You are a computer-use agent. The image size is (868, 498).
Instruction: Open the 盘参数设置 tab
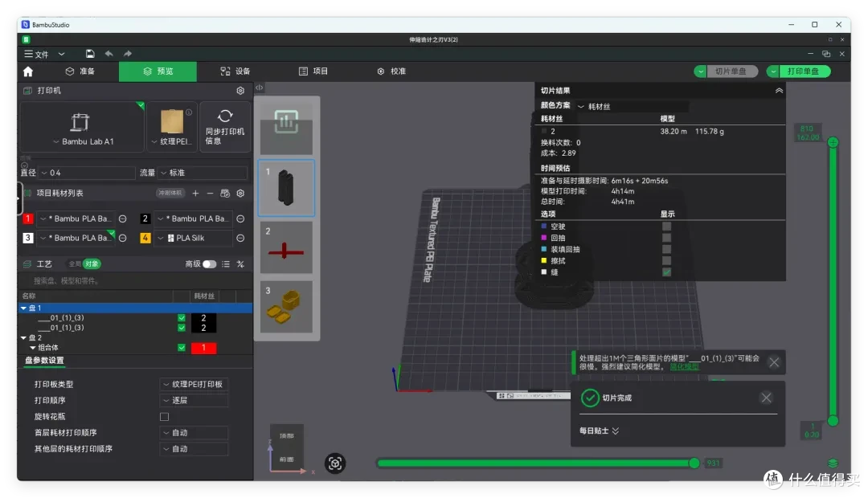point(44,361)
